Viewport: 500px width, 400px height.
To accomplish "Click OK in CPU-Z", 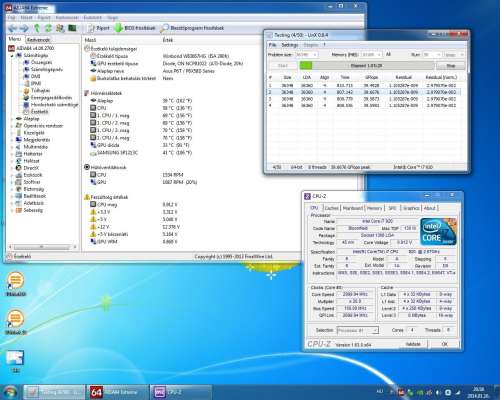I will 444,344.
